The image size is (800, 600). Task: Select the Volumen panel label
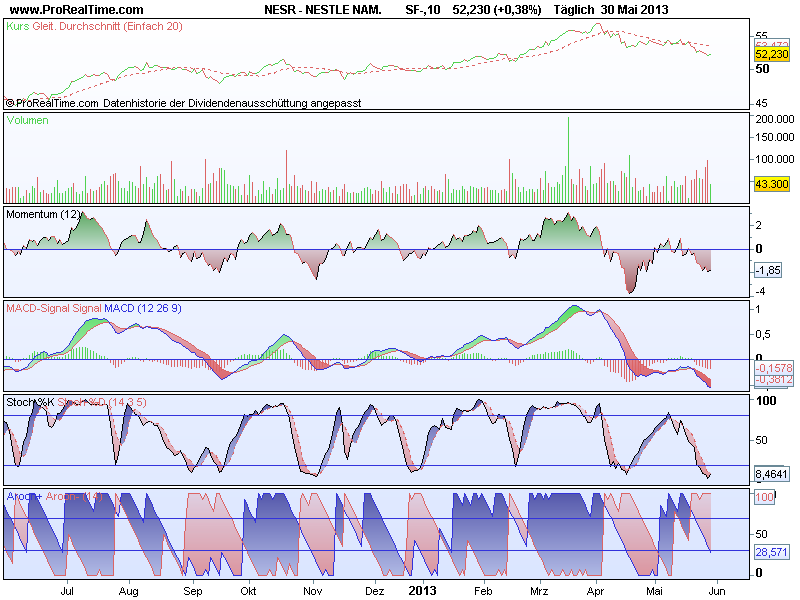28,120
